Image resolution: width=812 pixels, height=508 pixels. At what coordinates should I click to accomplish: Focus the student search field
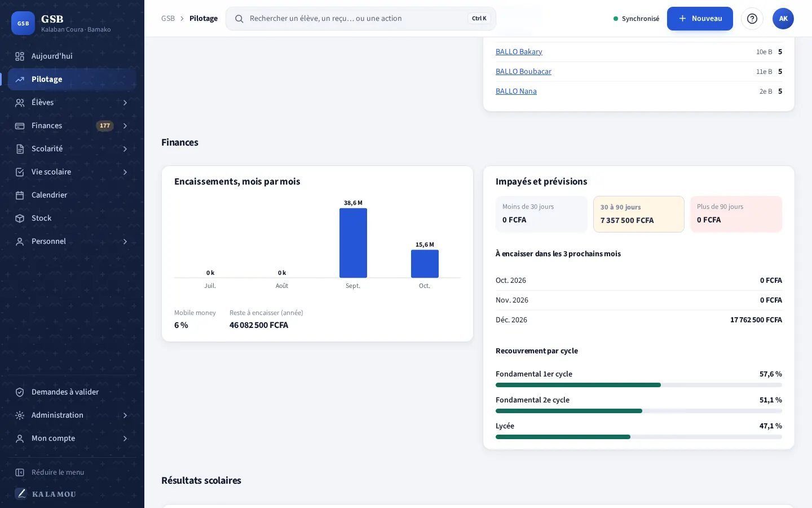pyautogui.click(x=361, y=19)
